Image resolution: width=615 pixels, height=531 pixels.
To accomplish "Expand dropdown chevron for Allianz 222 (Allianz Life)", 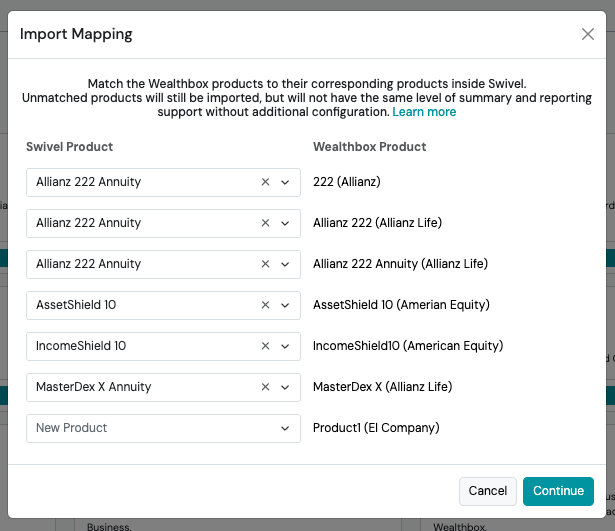I will pos(285,224).
